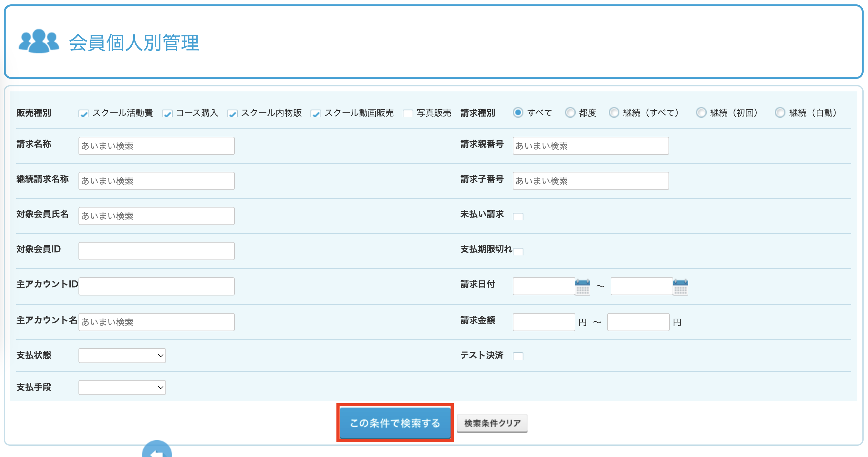Click the 請求親番号 search field
868x457 pixels.
tap(591, 146)
